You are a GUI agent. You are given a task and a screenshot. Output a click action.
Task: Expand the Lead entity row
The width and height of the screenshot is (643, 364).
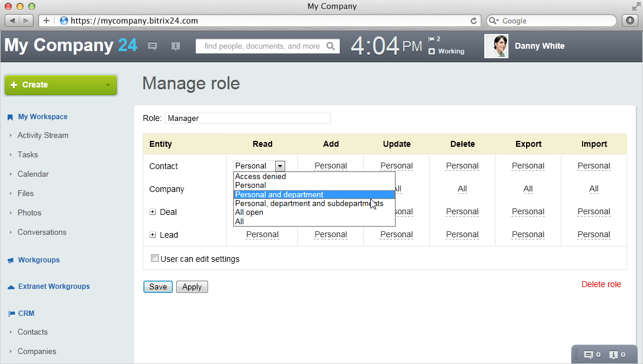[153, 235]
